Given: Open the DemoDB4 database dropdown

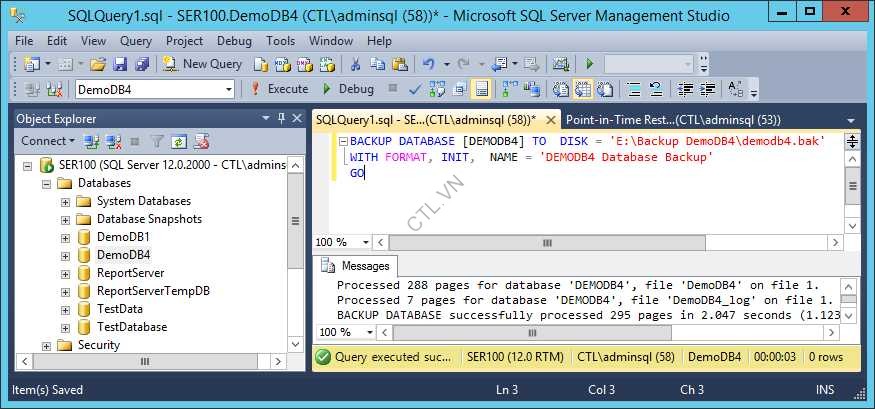Looking at the screenshot, I should coord(229,89).
